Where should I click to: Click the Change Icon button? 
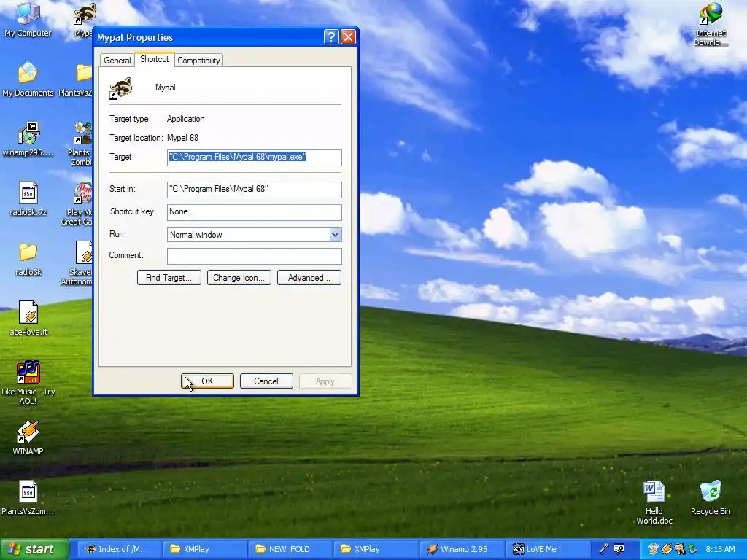tap(239, 278)
